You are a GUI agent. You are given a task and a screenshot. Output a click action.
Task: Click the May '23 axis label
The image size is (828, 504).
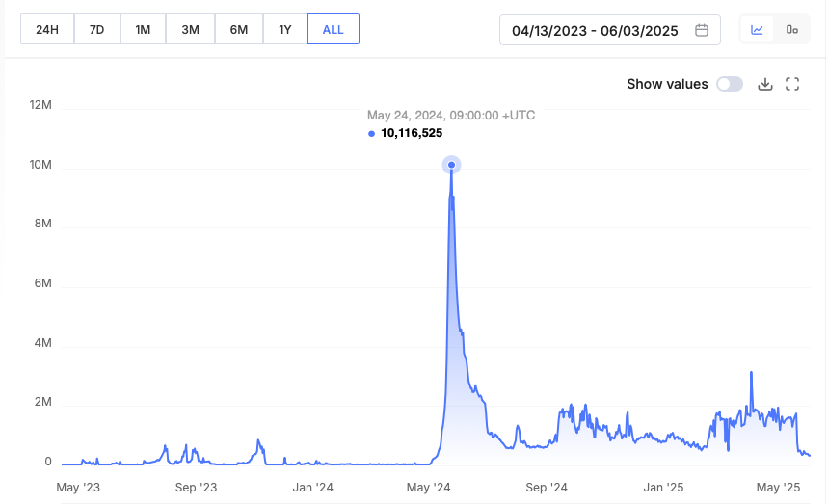(x=78, y=487)
